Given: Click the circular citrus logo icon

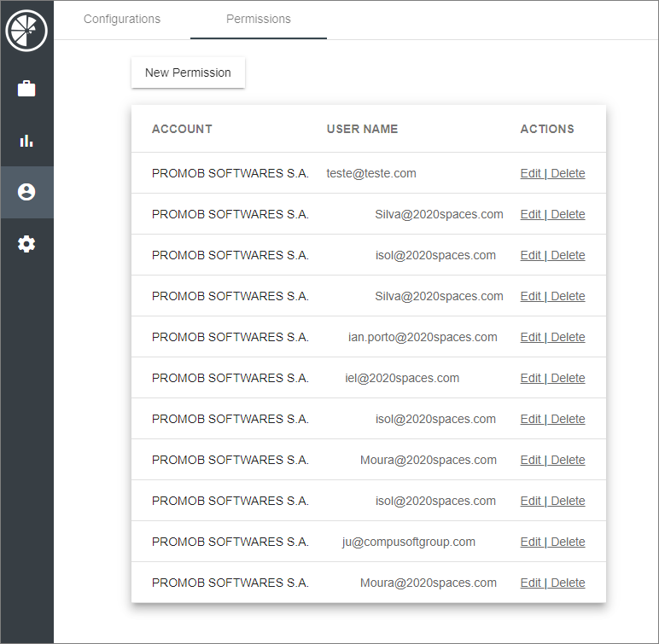Looking at the screenshot, I should 26,31.
